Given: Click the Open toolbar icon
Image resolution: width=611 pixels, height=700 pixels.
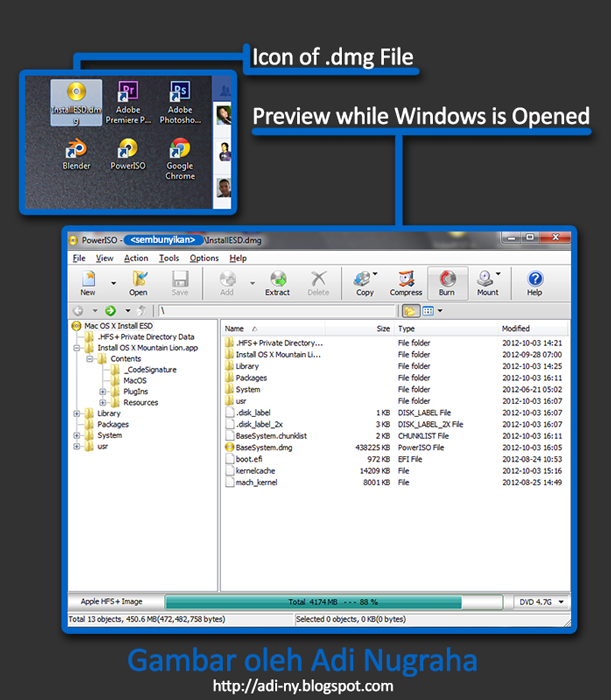Looking at the screenshot, I should (138, 283).
